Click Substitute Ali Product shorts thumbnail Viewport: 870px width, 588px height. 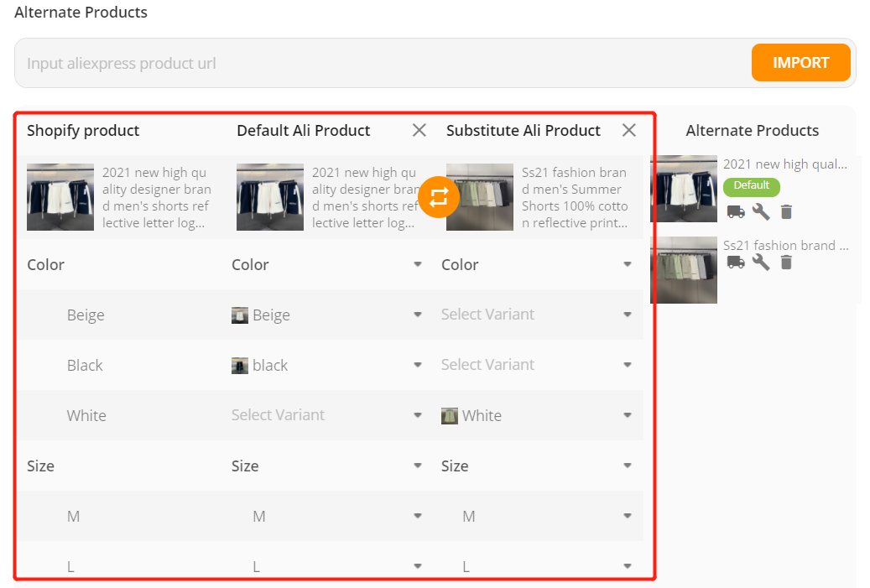(479, 197)
